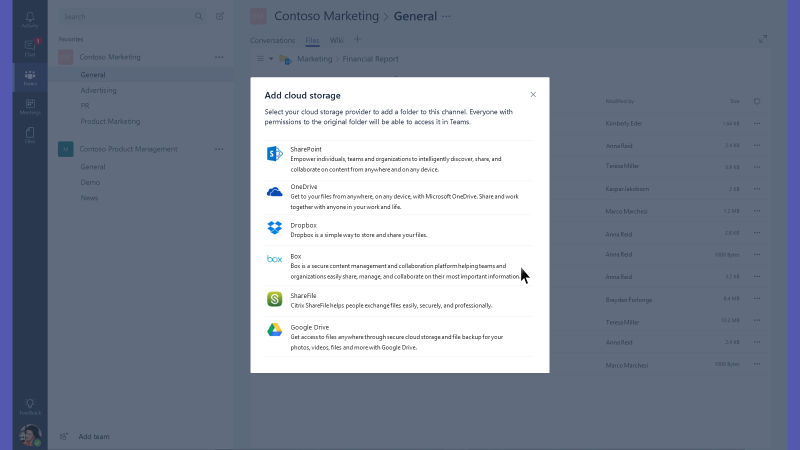
Task: Open the Feedback lightbulb icon
Action: [x=30, y=404]
